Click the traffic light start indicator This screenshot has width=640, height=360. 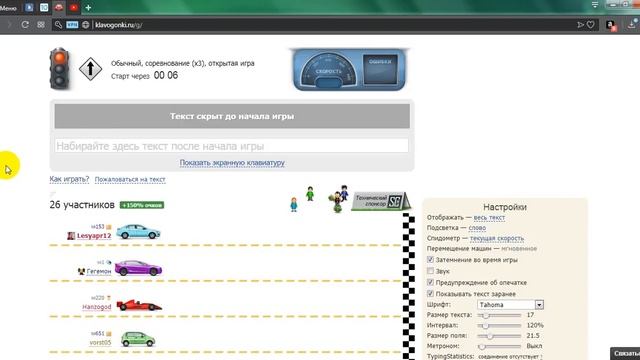tap(60, 69)
